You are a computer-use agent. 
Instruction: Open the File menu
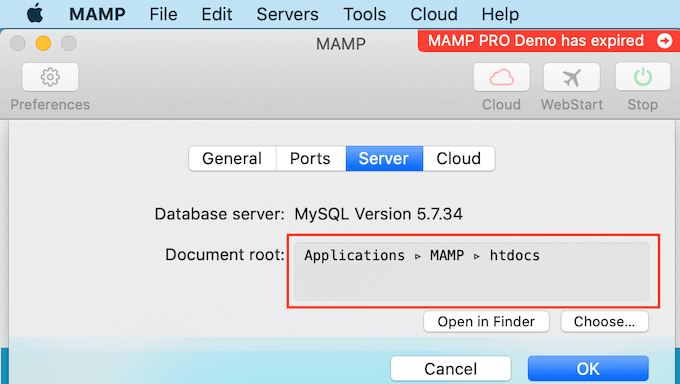(163, 14)
